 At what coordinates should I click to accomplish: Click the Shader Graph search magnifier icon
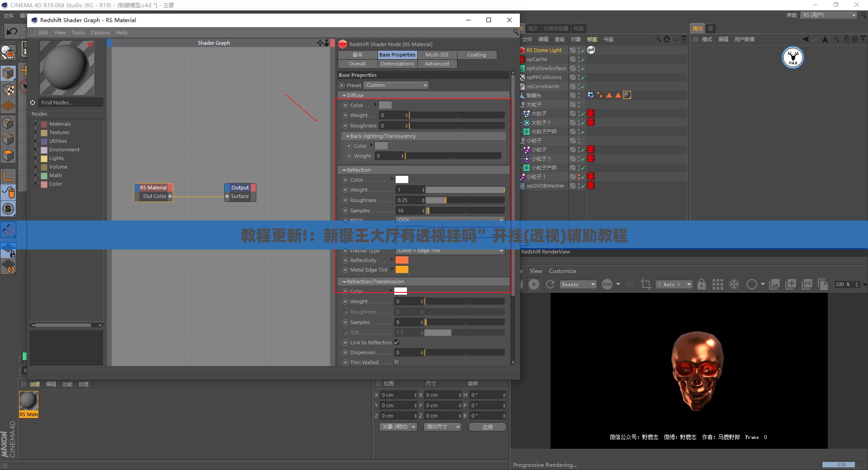[516, 32]
